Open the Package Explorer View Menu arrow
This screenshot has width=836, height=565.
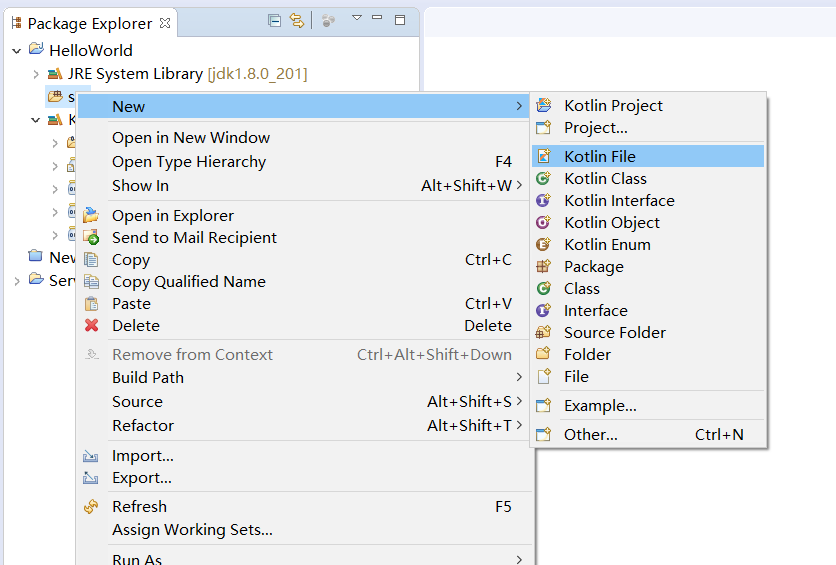356,19
